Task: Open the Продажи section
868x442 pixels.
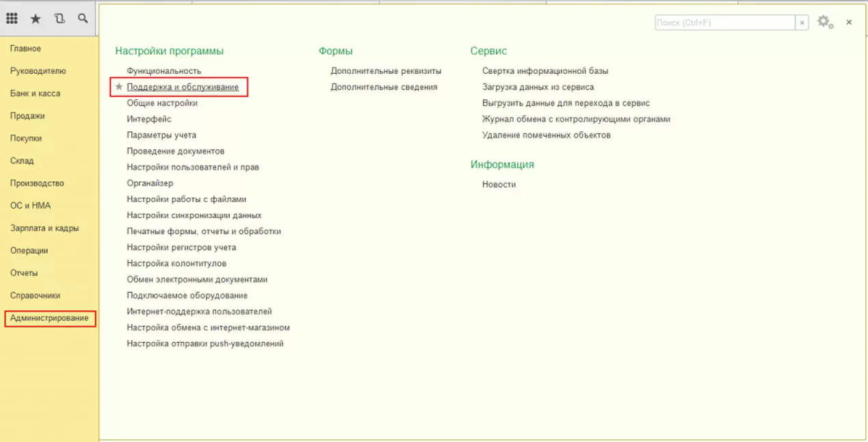Action: pos(27,116)
